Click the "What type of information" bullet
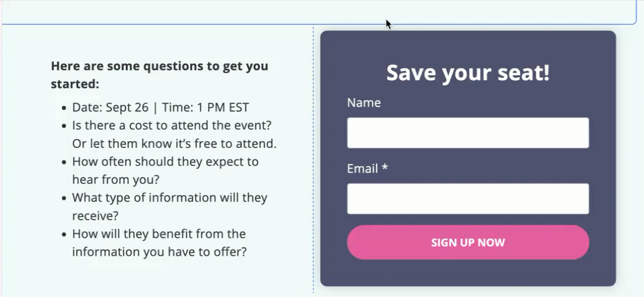644x297 pixels. pos(169,198)
